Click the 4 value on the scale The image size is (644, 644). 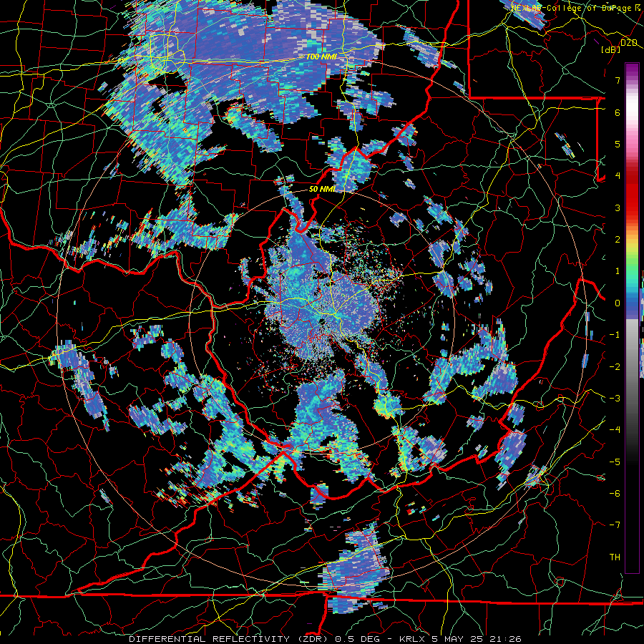(618, 176)
